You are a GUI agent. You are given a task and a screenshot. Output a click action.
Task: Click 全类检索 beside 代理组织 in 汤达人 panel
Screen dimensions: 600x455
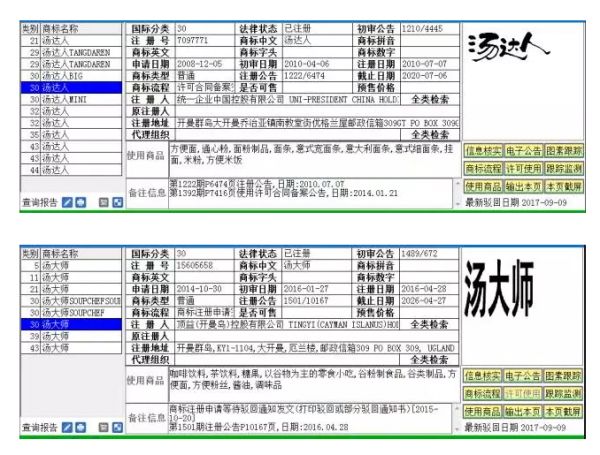[x=430, y=135]
